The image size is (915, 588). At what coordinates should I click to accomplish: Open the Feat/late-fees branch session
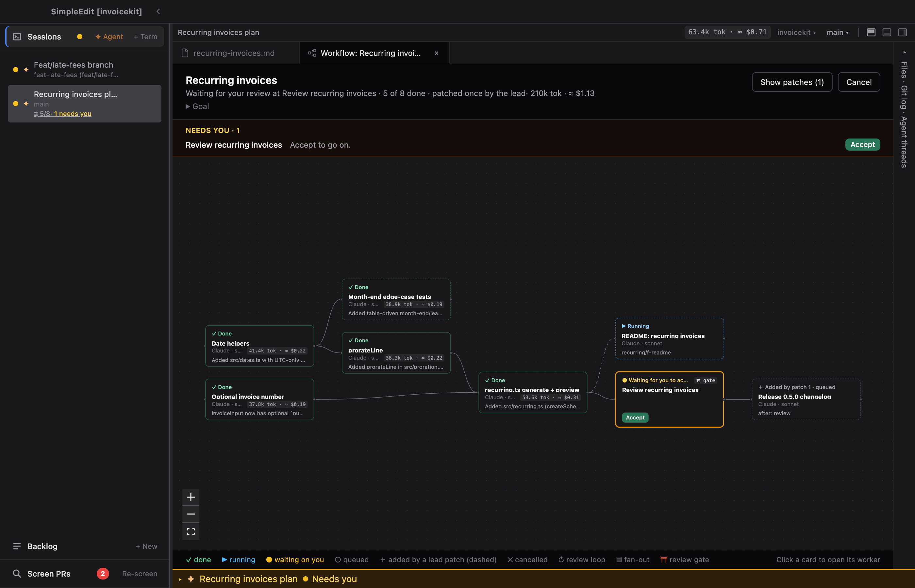[x=84, y=70]
